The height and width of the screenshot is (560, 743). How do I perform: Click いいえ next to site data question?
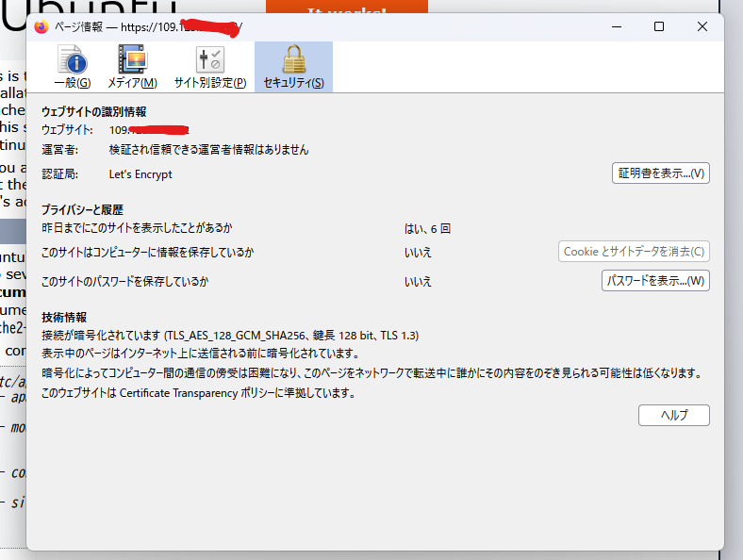coord(418,253)
